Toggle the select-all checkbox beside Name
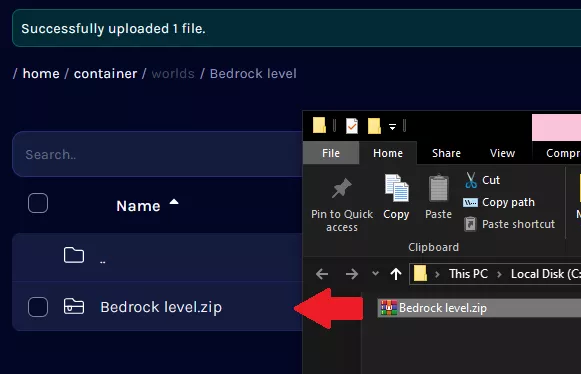Screen dimensions: 581x374 38,203
